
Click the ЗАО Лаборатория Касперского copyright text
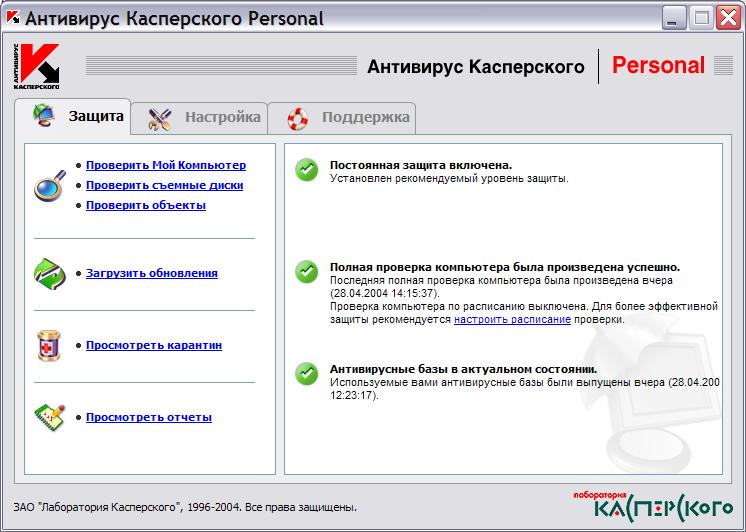(185, 507)
